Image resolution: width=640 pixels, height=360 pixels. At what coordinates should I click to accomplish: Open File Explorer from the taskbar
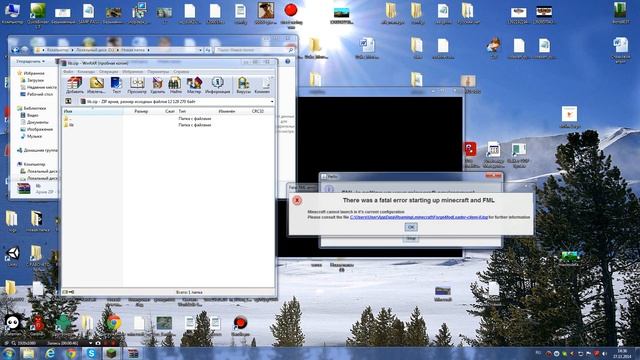pyautogui.click(x=28, y=353)
